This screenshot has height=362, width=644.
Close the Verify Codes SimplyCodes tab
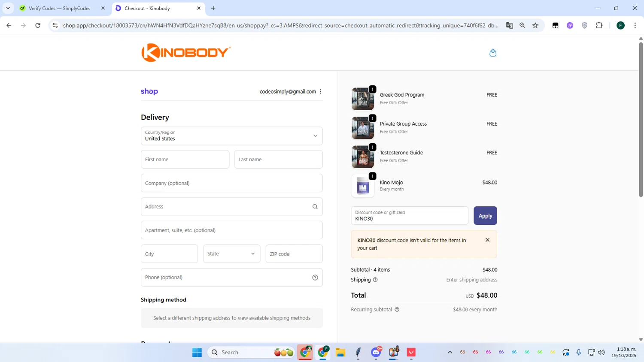pos(103,8)
